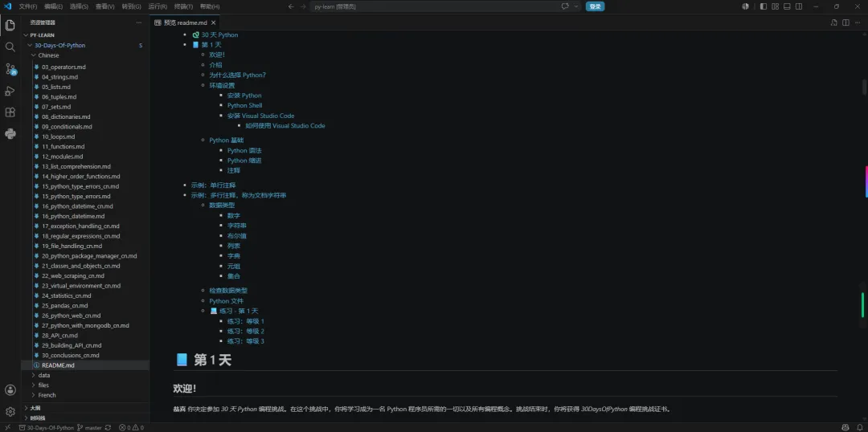Open the Copilot chat icon in title bar

(x=565, y=6)
